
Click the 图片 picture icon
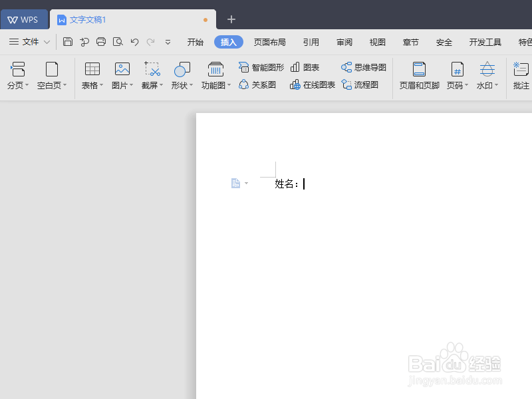click(122, 69)
